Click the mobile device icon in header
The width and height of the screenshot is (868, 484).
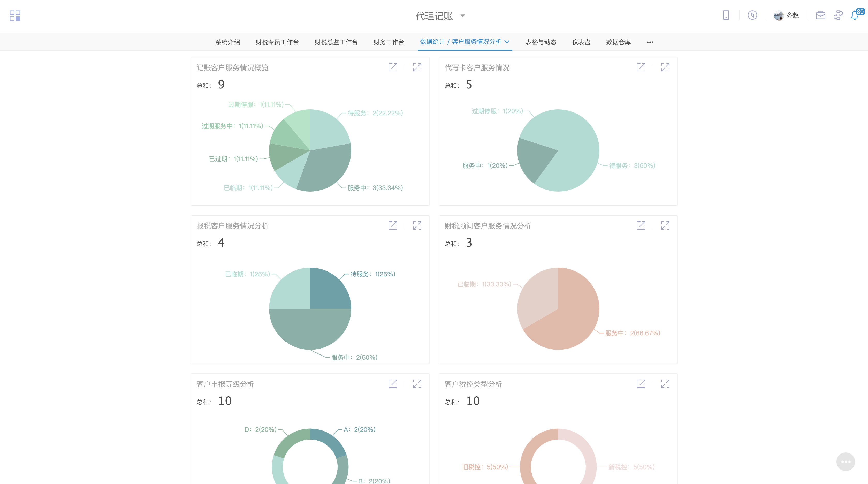pyautogui.click(x=726, y=15)
